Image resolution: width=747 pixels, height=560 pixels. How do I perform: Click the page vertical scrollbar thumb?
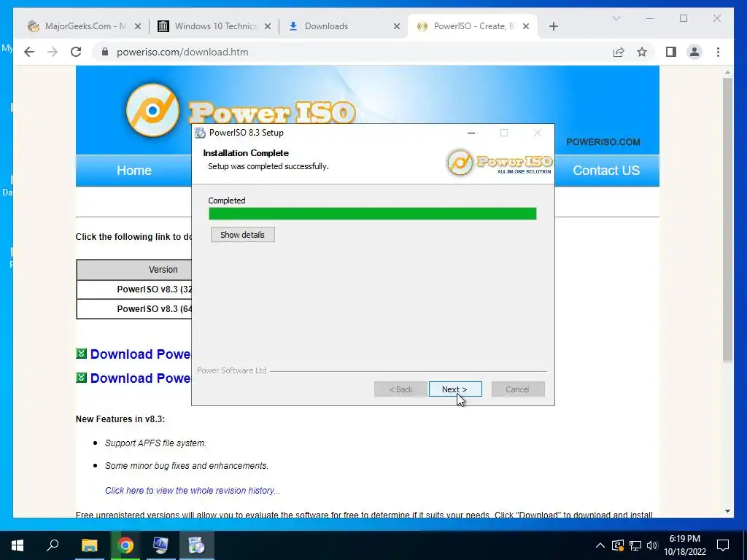click(x=727, y=219)
